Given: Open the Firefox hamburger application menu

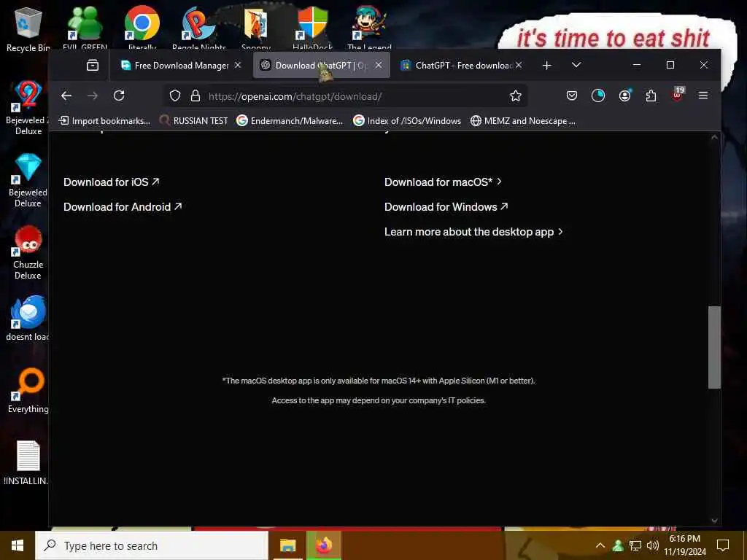Looking at the screenshot, I should tap(703, 96).
